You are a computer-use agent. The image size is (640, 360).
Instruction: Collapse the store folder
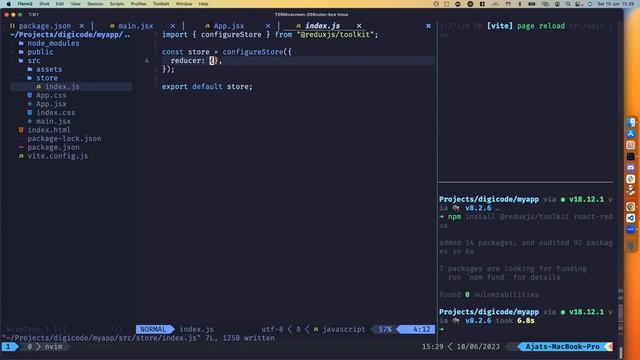coord(47,78)
